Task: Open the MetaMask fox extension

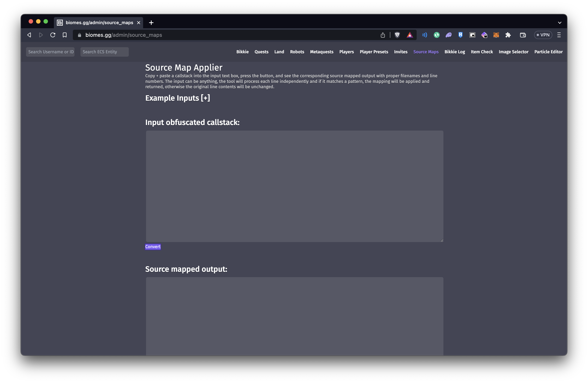Action: coord(496,35)
